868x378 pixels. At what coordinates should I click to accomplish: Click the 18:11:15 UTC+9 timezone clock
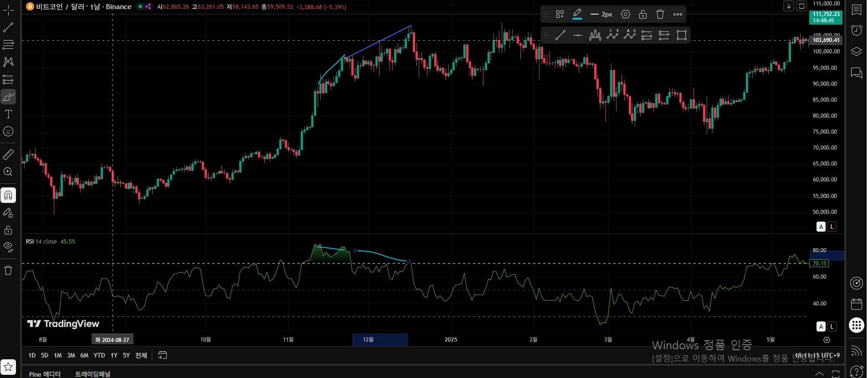[817, 355]
